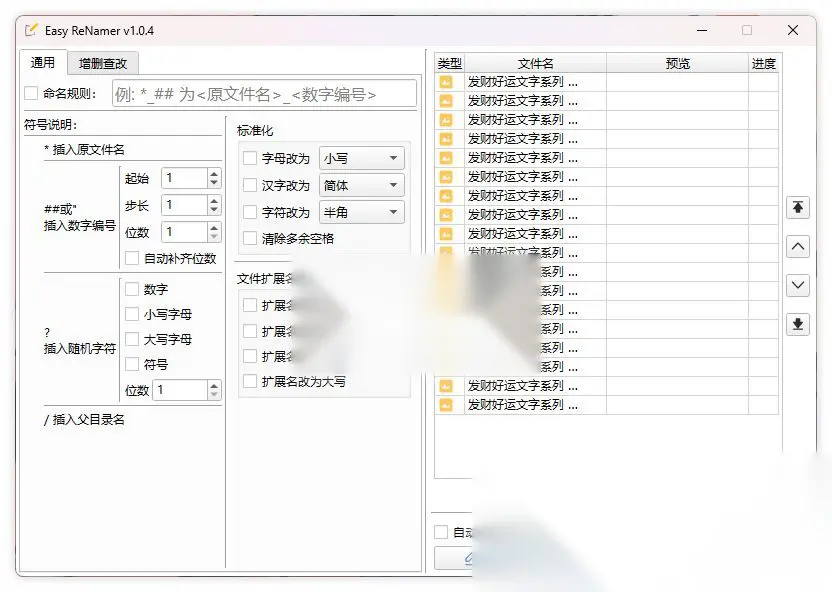Increase the 步长 step value
The height and width of the screenshot is (592, 832).
[214, 201]
